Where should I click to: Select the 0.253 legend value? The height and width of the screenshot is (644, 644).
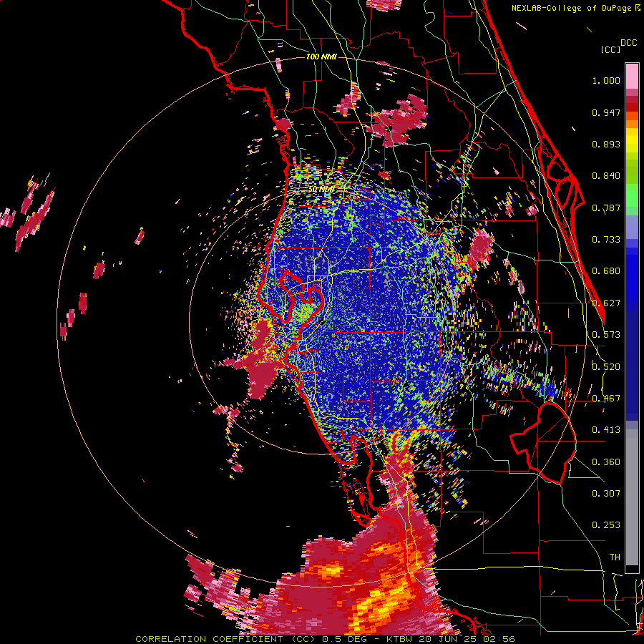pos(606,525)
